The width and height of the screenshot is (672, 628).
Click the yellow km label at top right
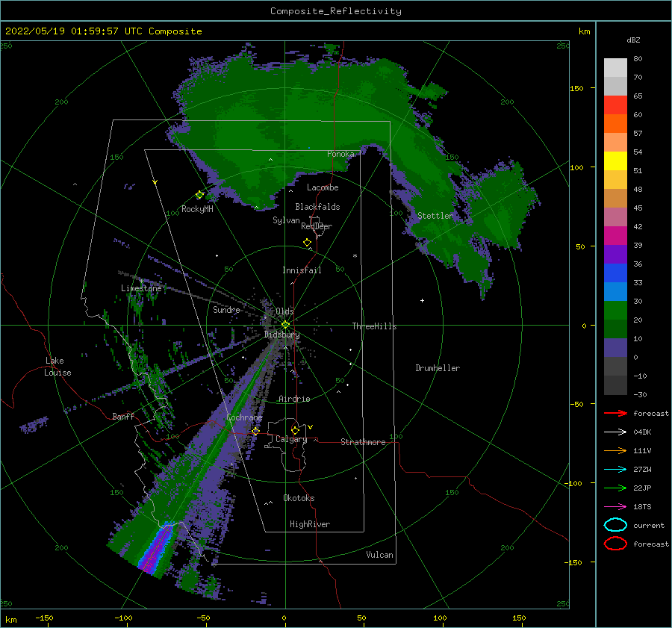[584, 31]
